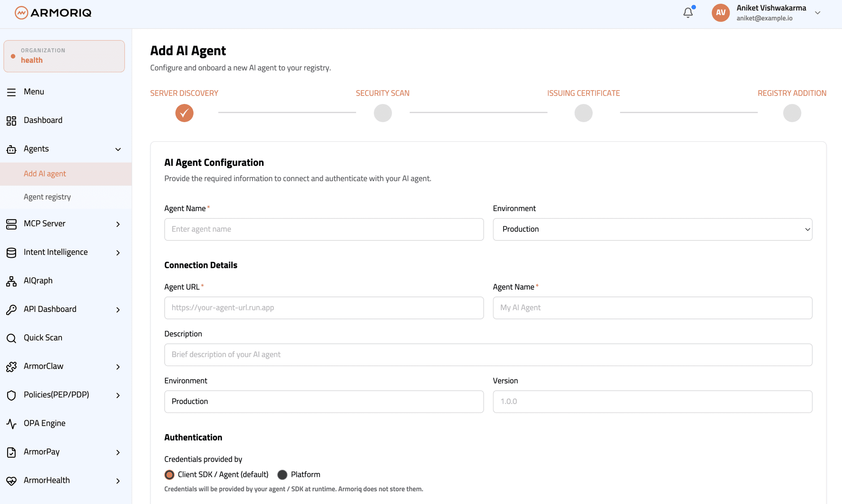The height and width of the screenshot is (504, 842).
Task: Click the ArmorClaw puzzle icon
Action: click(11, 367)
